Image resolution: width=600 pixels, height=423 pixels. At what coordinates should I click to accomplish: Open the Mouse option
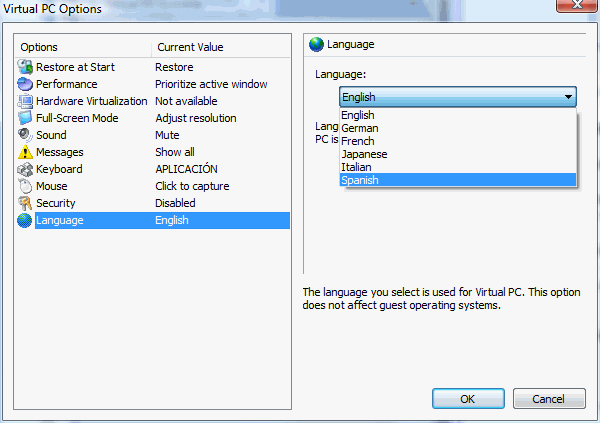(153, 186)
